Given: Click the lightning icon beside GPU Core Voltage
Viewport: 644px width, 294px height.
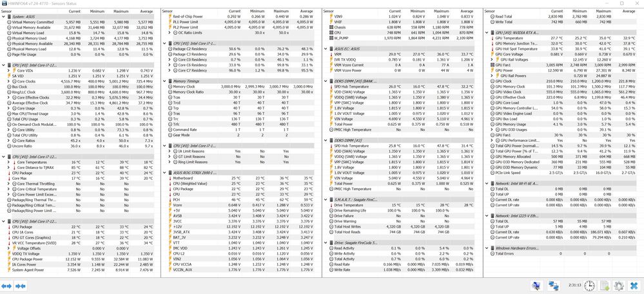Looking at the screenshot, I should point(492,54).
